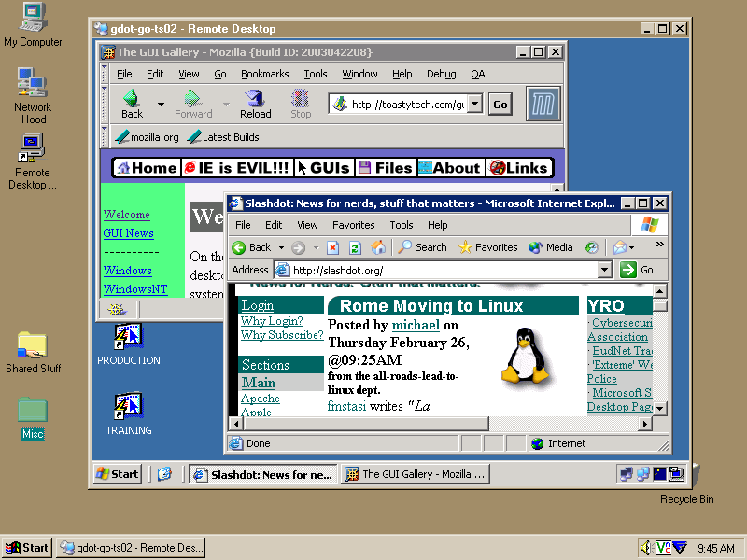The height and width of the screenshot is (560, 747).
Task: Open the IE Media pane
Action: (x=551, y=247)
